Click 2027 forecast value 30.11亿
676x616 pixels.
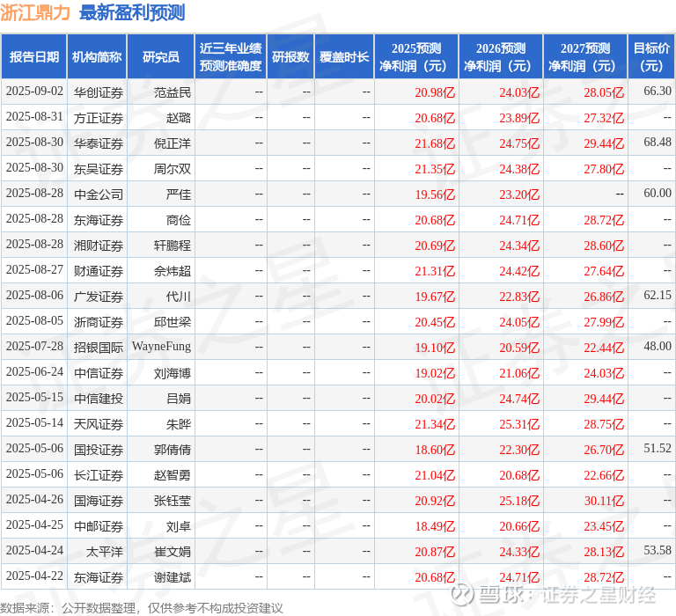pyautogui.click(x=604, y=501)
